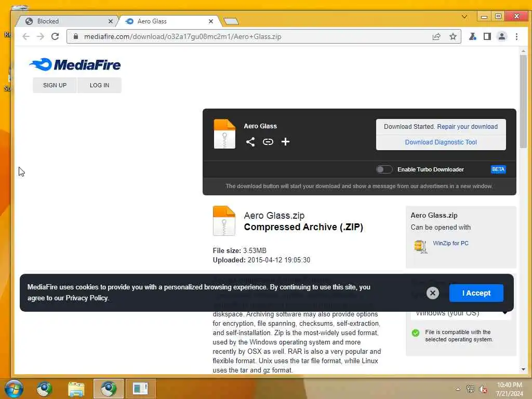Click the active Chrome taskbar button
The width and height of the screenshot is (532, 399).
(x=109, y=389)
